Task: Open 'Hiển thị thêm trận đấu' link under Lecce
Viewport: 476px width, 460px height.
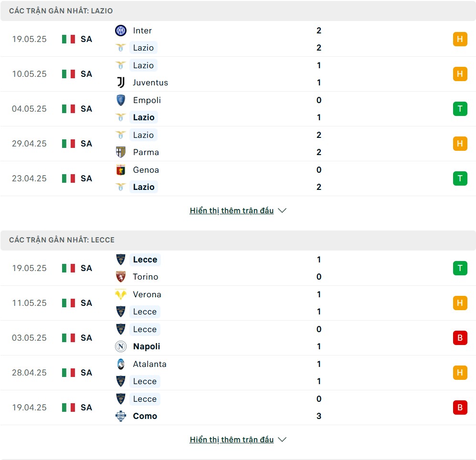Action: 232,439
